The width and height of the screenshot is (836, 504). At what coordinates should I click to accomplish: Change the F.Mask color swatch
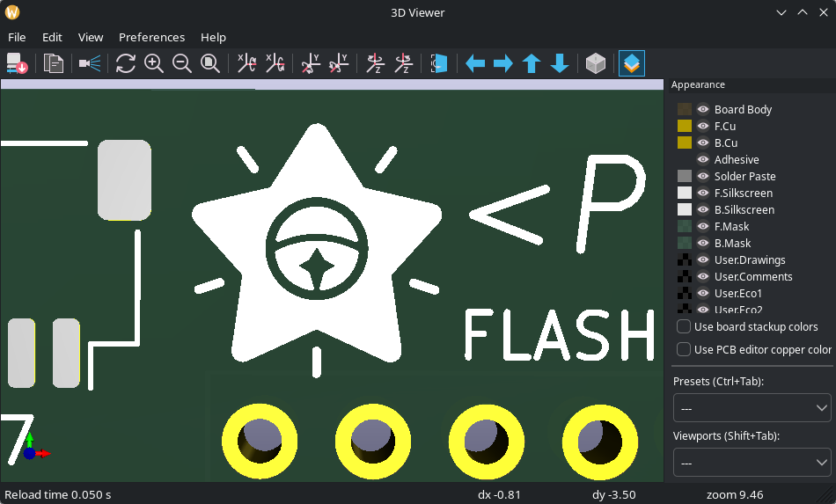(x=684, y=226)
